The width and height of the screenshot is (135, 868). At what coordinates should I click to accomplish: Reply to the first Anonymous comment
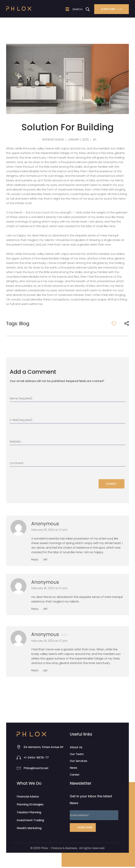[35, 559]
